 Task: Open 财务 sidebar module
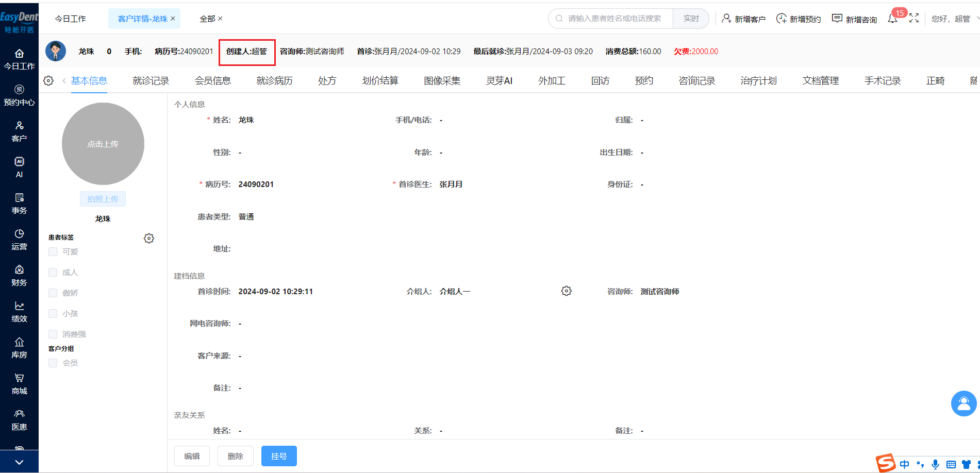coord(19,276)
